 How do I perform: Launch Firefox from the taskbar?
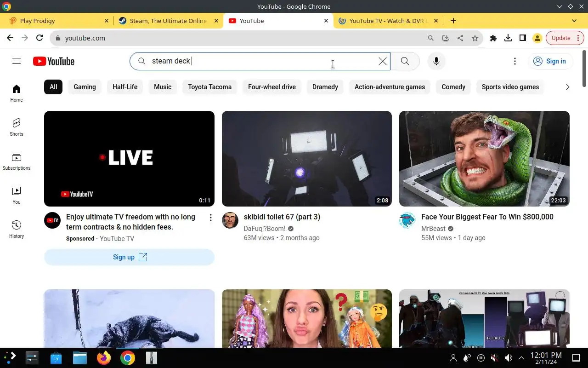point(104,358)
